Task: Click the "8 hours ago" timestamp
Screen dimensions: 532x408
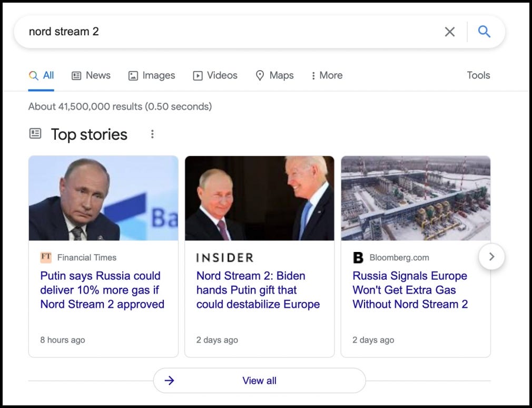Action: (63, 340)
